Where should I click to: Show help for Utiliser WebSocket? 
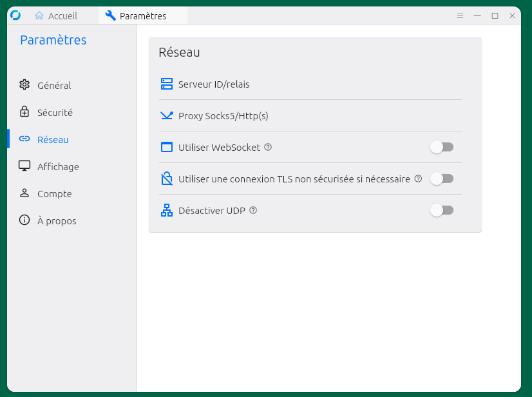268,147
